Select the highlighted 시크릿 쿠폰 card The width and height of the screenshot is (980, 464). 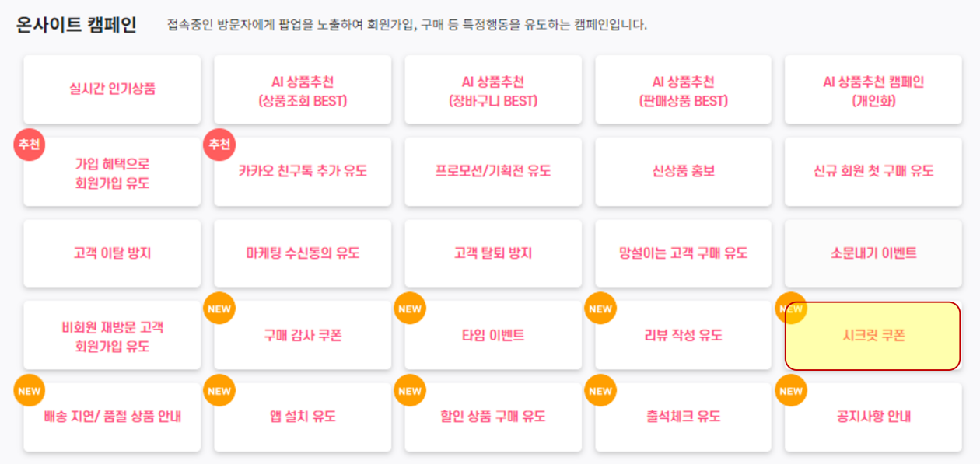pyautogui.click(x=873, y=336)
